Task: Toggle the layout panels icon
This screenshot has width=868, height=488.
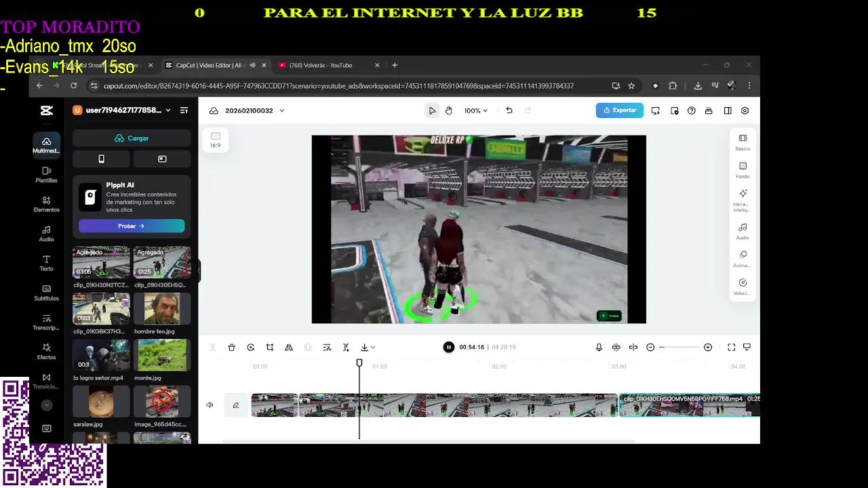Action: tap(728, 110)
